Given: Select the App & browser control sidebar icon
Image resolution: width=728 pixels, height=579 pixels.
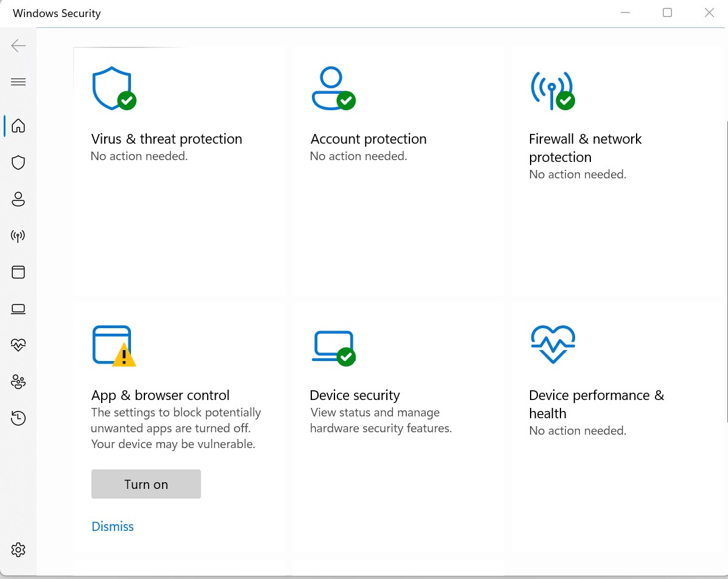Looking at the screenshot, I should coord(18,272).
